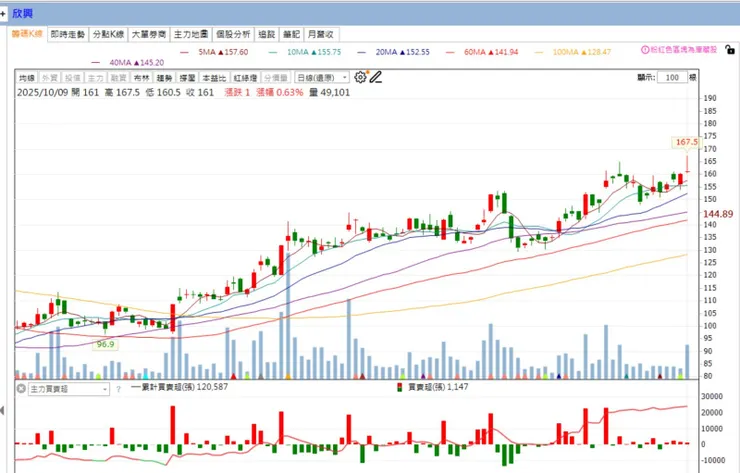Open the 主力地圖 tab
The height and width of the screenshot is (473, 740).
191,34
